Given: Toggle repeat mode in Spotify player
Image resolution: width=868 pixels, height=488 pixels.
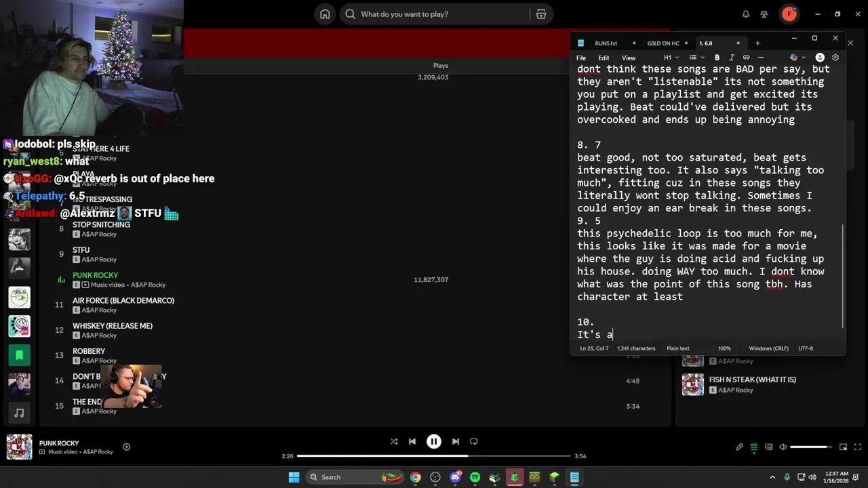Looking at the screenshot, I should pyautogui.click(x=474, y=441).
